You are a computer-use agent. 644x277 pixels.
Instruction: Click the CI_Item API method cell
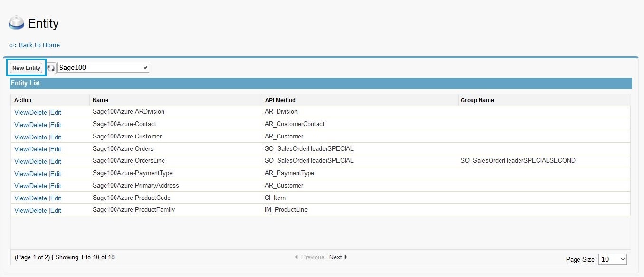tap(360, 198)
